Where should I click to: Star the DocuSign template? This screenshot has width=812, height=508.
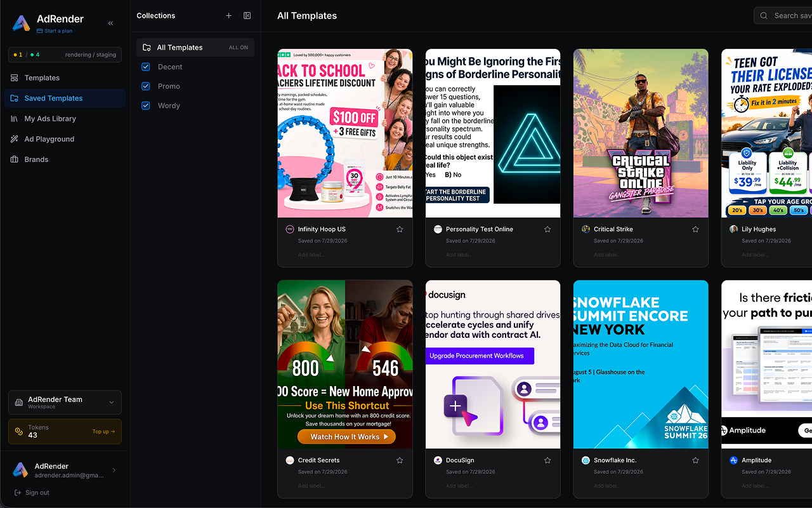547,460
